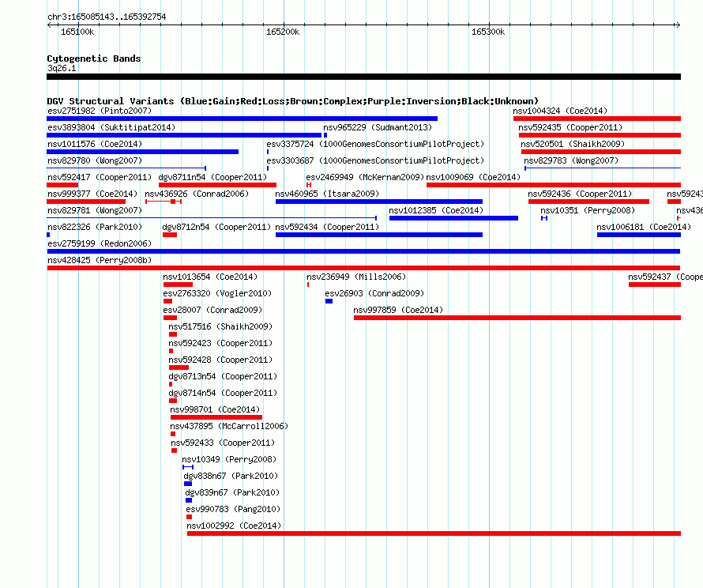Click nsv829783 (Wong2007) label
Screen dimensions: 703x588
tap(571, 160)
